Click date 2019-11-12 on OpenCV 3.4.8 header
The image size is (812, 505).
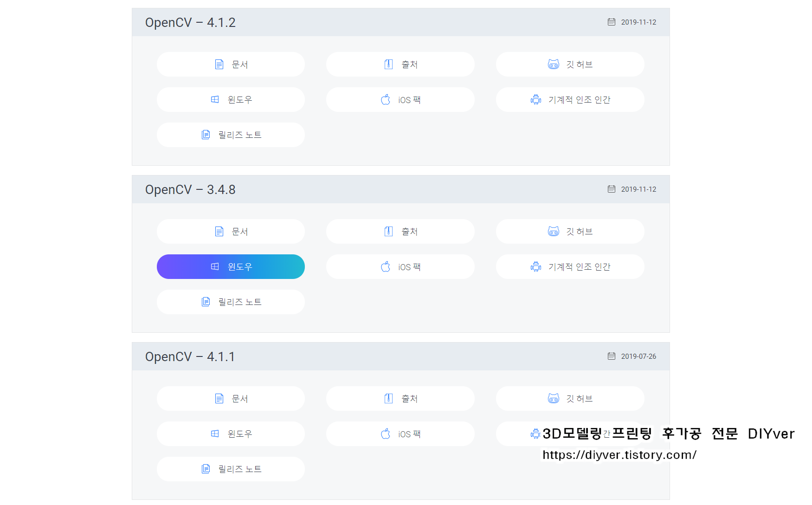pos(638,189)
